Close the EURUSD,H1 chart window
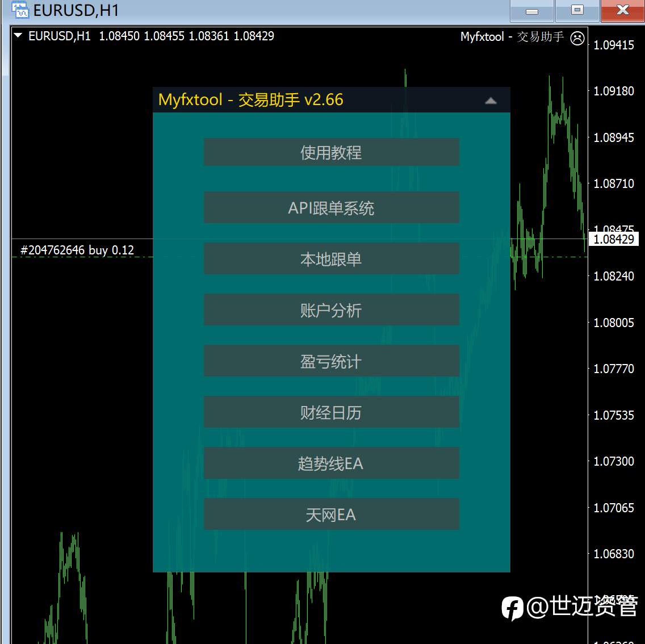The width and height of the screenshot is (645, 644). tap(623, 11)
